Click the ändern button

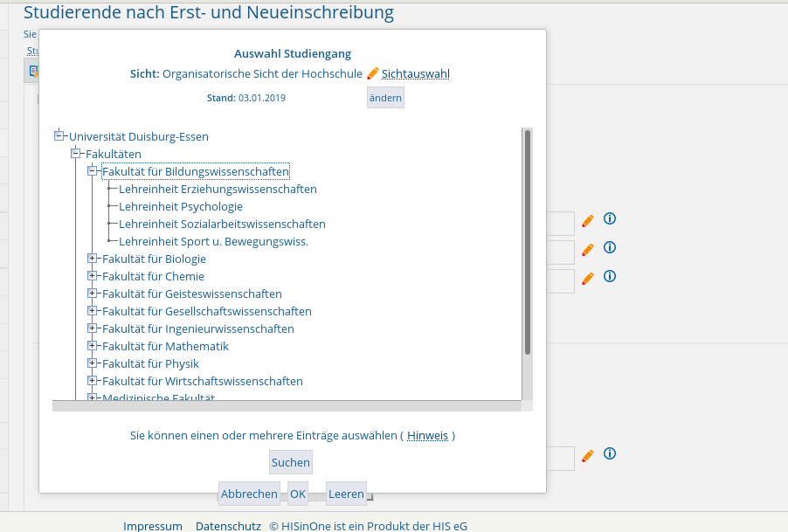[x=385, y=98]
